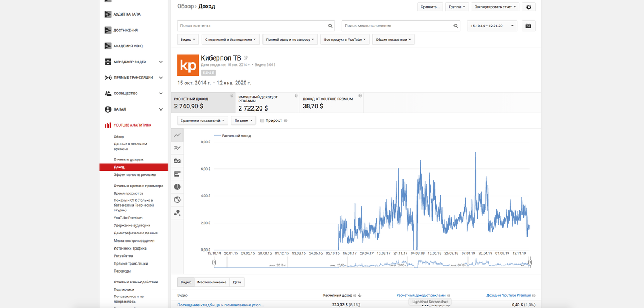Select the Видео tab below chart
The image size is (644, 308).
click(186, 282)
